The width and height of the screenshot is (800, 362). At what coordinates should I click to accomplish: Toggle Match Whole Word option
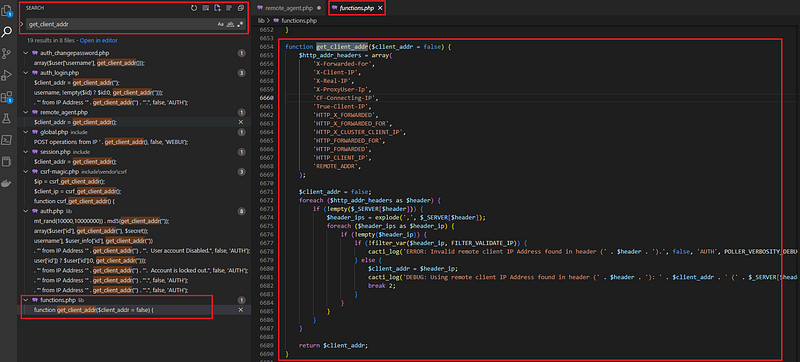tap(230, 24)
